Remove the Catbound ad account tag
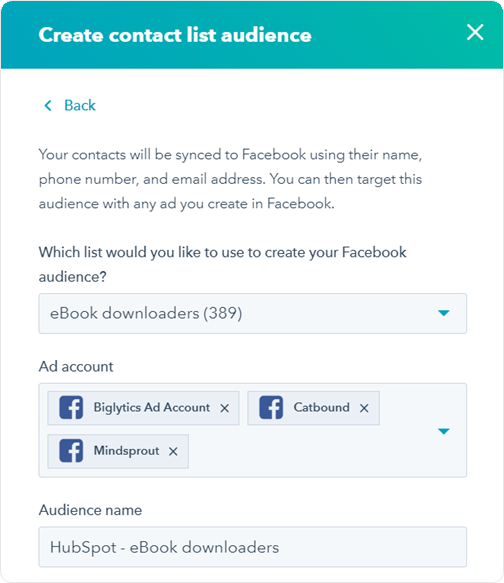 point(364,408)
